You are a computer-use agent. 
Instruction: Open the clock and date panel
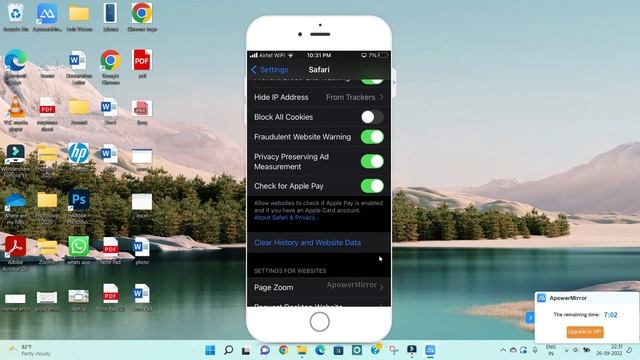click(609, 350)
